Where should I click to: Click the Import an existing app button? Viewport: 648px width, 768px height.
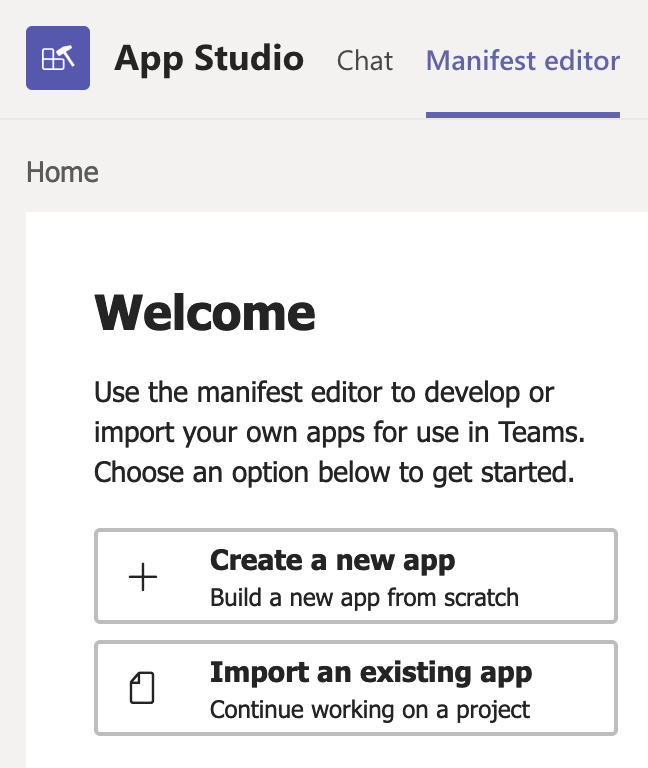coord(356,688)
